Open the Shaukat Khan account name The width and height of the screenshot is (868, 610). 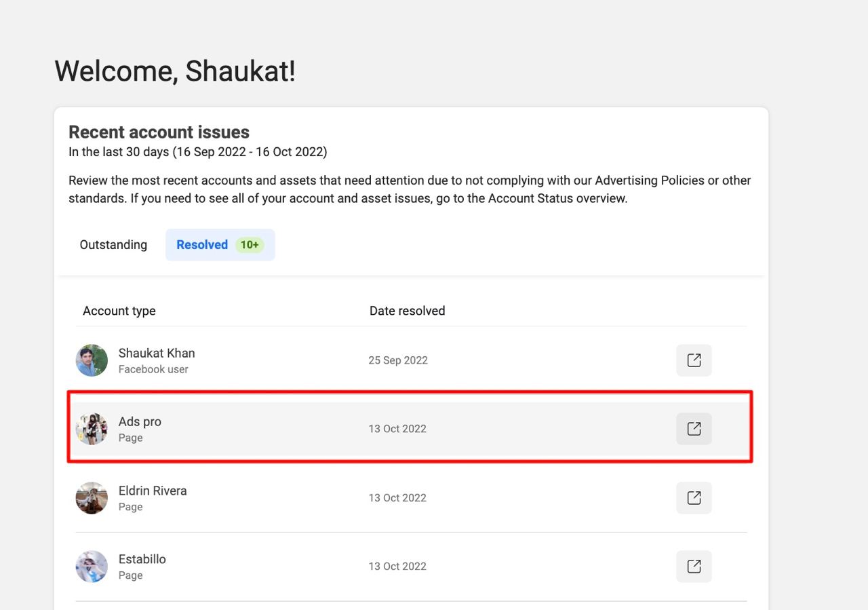point(157,353)
